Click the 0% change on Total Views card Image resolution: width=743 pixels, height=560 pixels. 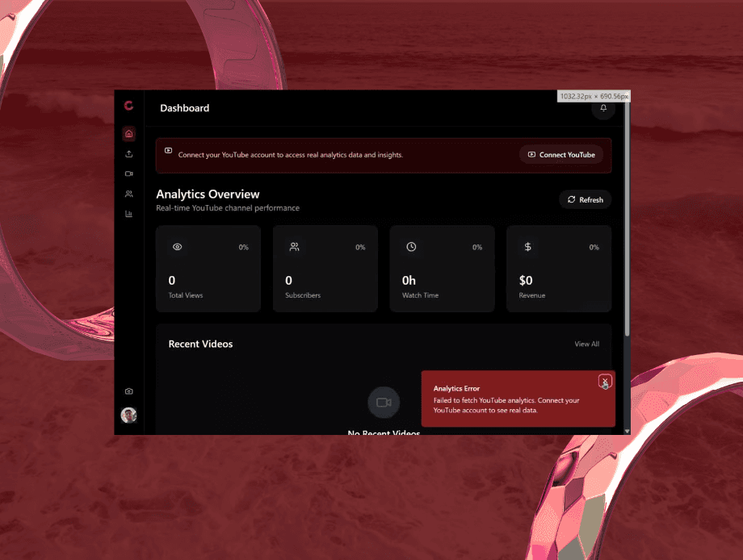(244, 247)
